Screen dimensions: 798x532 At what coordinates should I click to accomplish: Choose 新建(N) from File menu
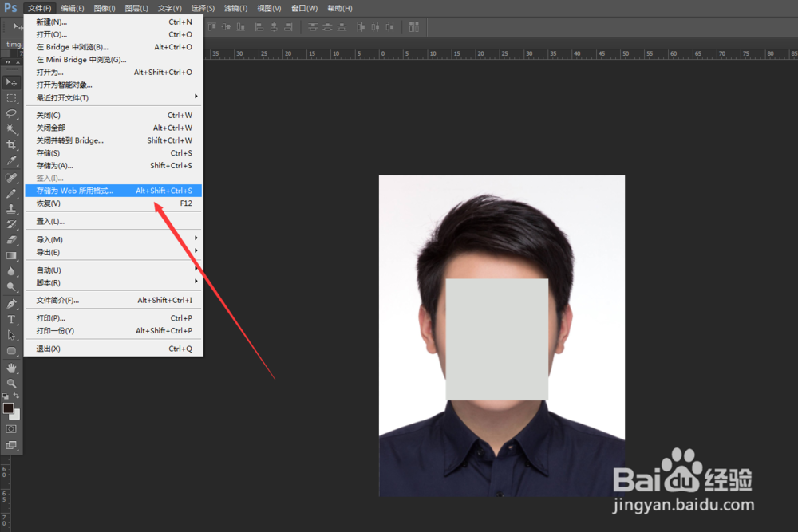[x=113, y=22]
